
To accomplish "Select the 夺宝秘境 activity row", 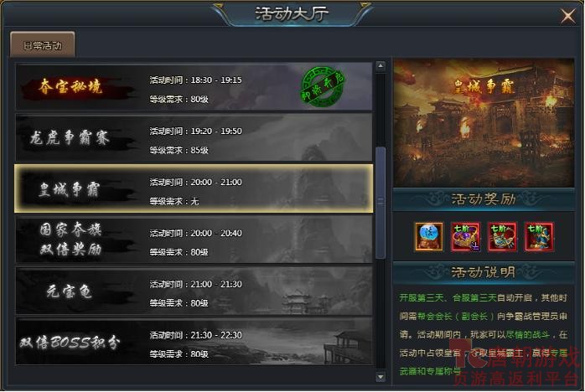I will [194, 86].
